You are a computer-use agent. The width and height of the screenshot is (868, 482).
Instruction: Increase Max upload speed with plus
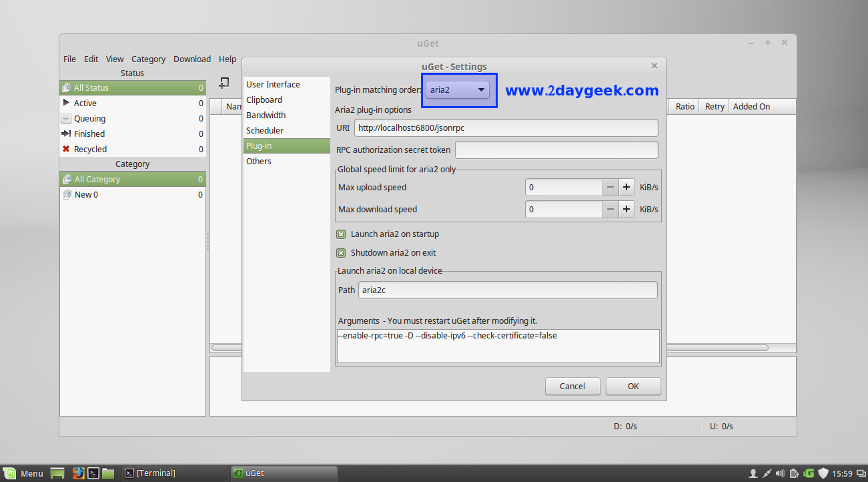click(626, 188)
